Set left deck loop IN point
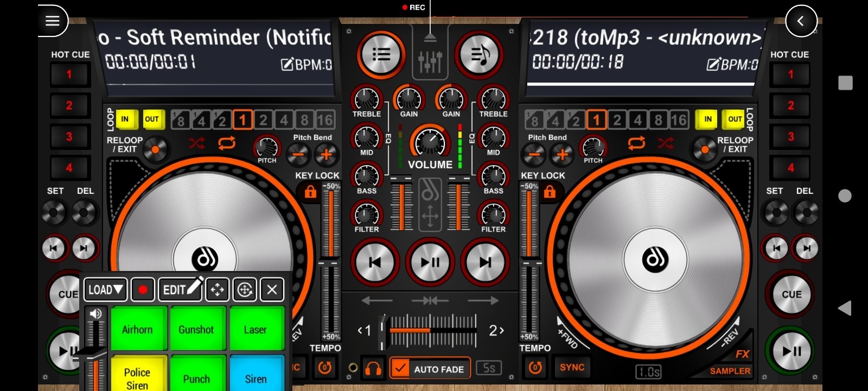 tap(125, 119)
